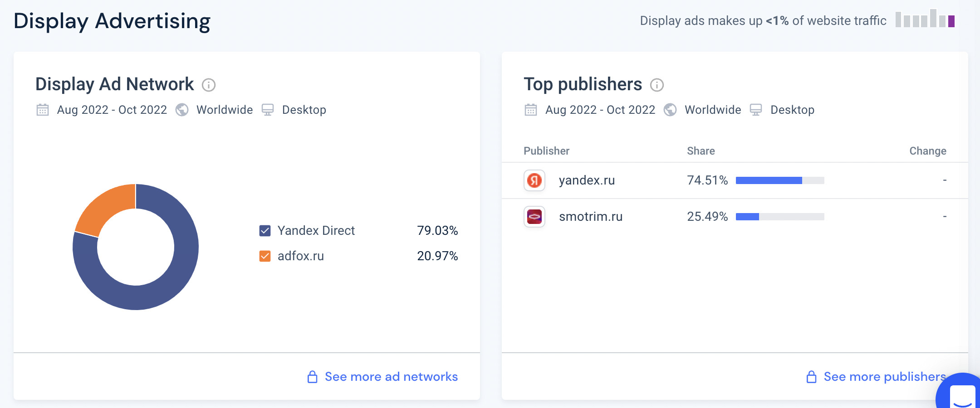The height and width of the screenshot is (408, 980).
Task: Click the smotrim.ru publisher name
Action: click(x=590, y=217)
